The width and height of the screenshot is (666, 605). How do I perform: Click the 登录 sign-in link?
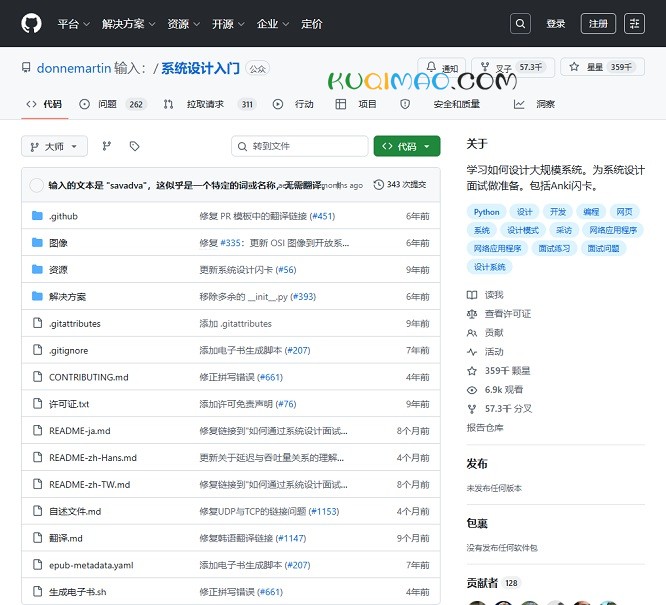(556, 24)
